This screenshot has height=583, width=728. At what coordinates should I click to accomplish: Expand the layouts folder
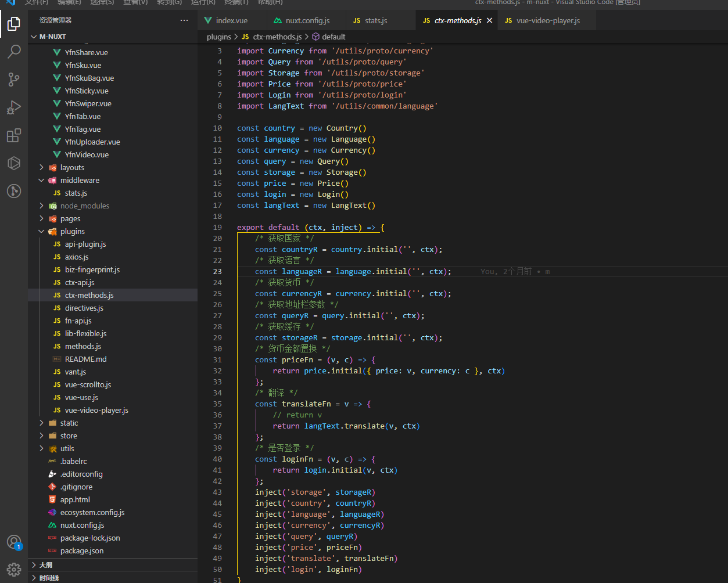coord(72,167)
